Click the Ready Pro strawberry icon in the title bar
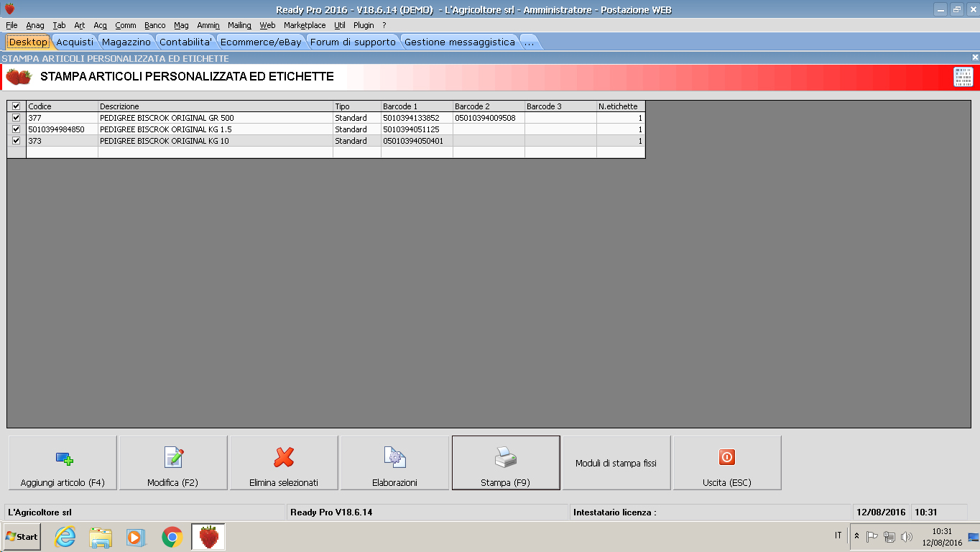The width and height of the screenshot is (980, 552). pyautogui.click(x=9, y=9)
